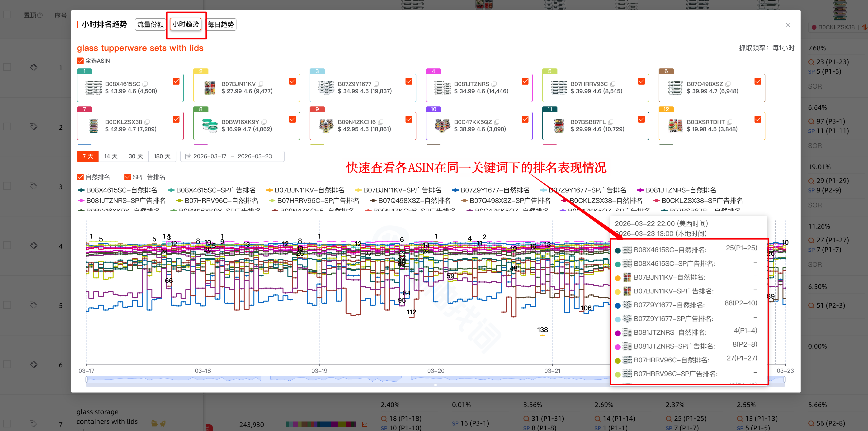
Task: Open the date range 2026-03-17 picker
Action: click(x=210, y=157)
